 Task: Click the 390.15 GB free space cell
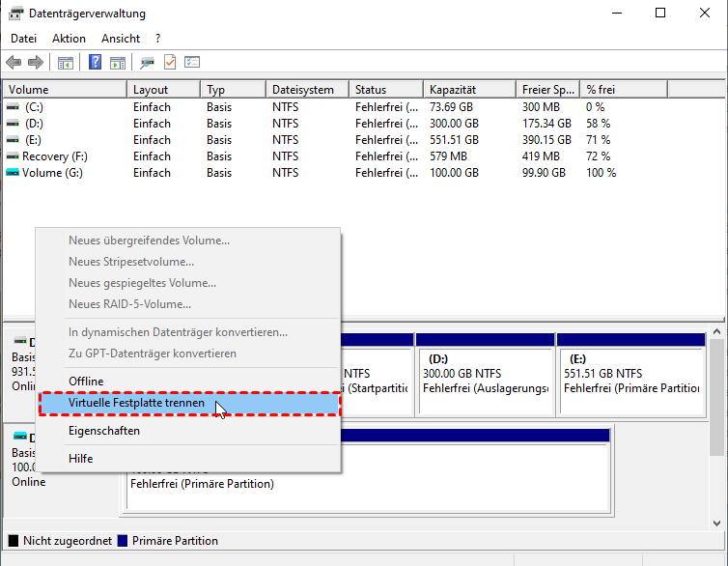click(546, 140)
